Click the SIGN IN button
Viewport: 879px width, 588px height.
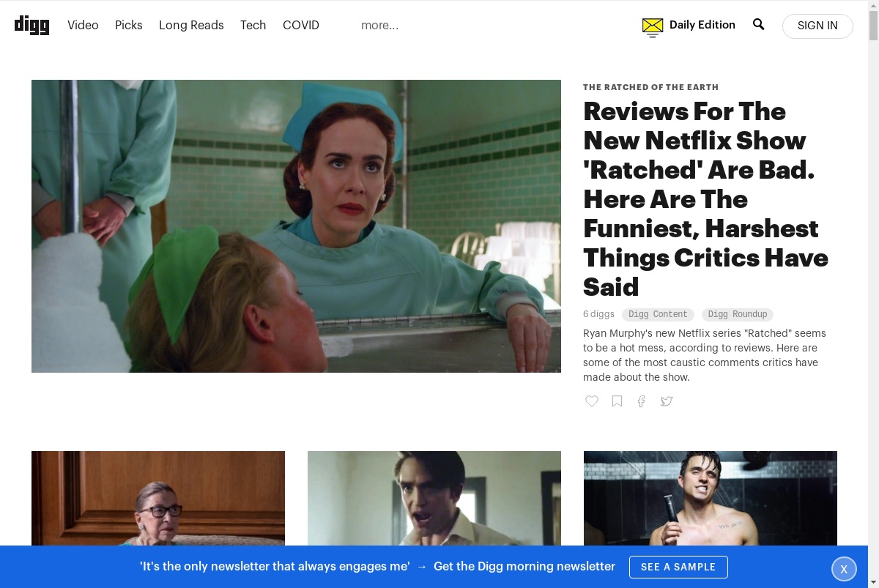pyautogui.click(x=817, y=26)
